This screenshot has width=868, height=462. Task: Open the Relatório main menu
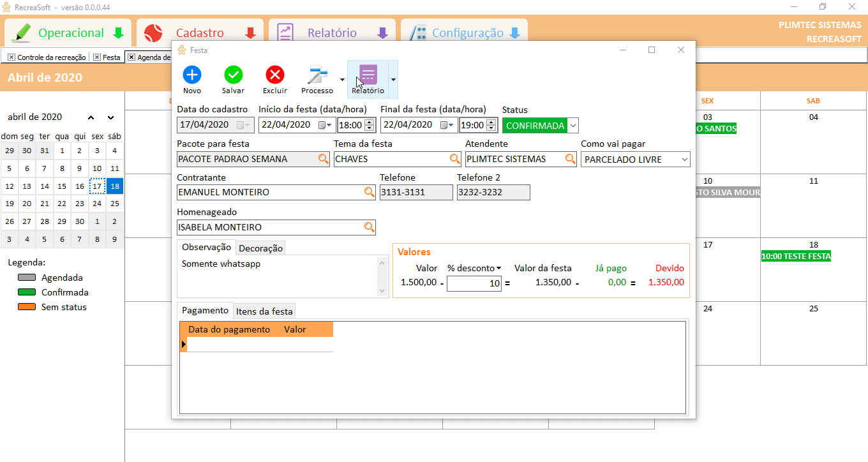[x=332, y=33]
